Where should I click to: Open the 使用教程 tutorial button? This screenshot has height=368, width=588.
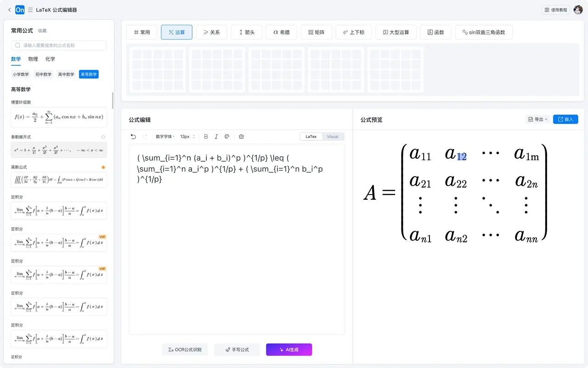(x=556, y=10)
